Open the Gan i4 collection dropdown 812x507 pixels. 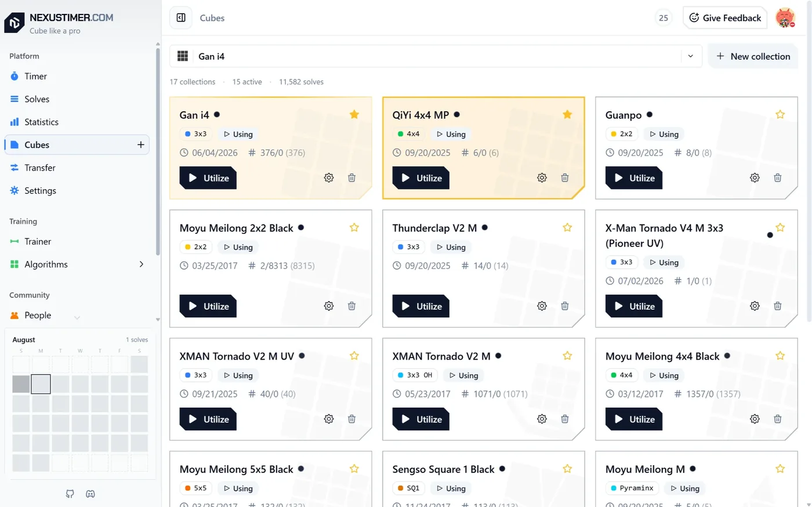pyautogui.click(x=436, y=56)
